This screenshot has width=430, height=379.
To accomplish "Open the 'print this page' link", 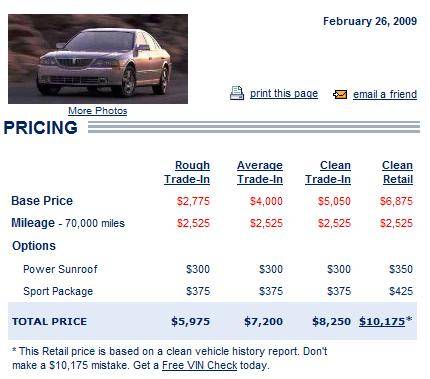I will coord(284,94).
